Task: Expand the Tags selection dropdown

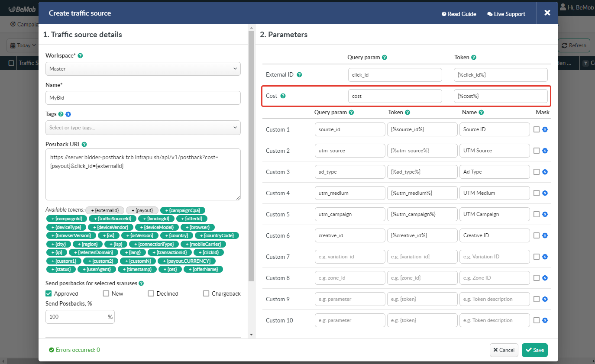Action: [143, 128]
